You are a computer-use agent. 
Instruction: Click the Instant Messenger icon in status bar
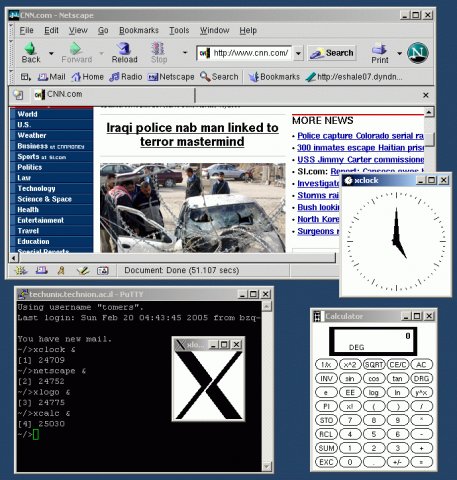click(x=61, y=270)
